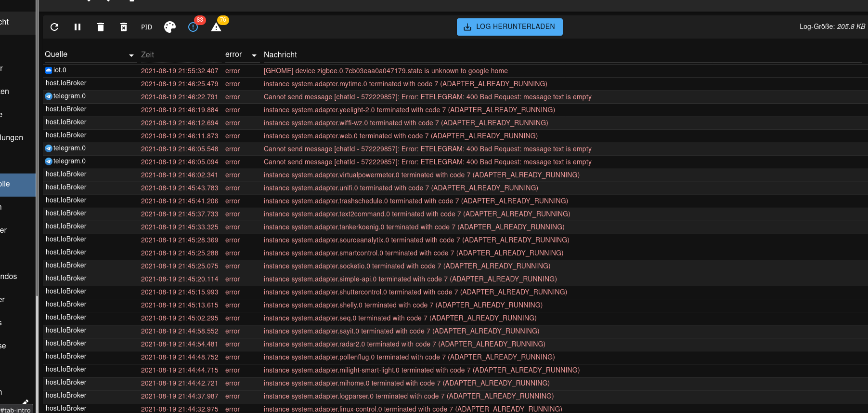Image resolution: width=868 pixels, height=413 pixels.
Task: Click timestamp 2021-08-19 21:44:42.721
Action: [180, 383]
